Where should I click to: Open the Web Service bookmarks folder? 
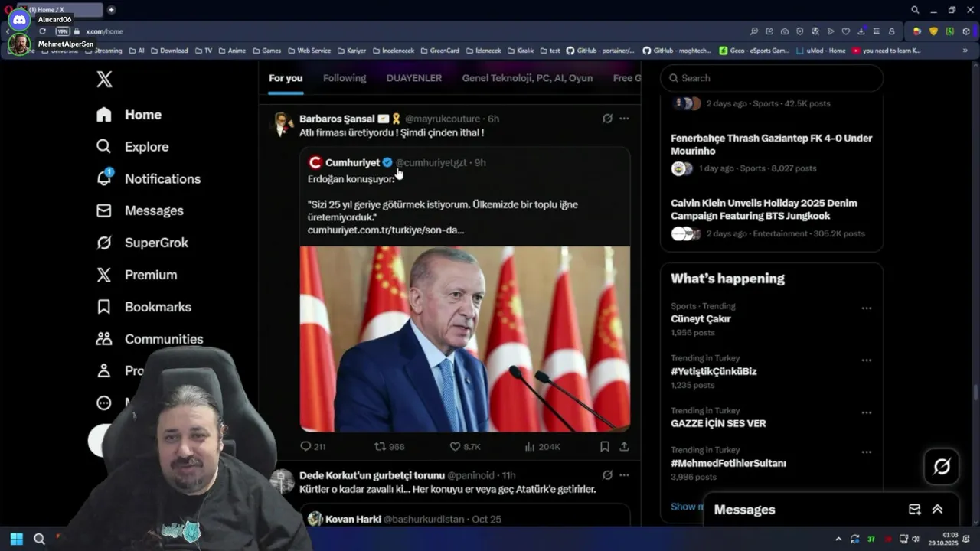tap(309, 51)
